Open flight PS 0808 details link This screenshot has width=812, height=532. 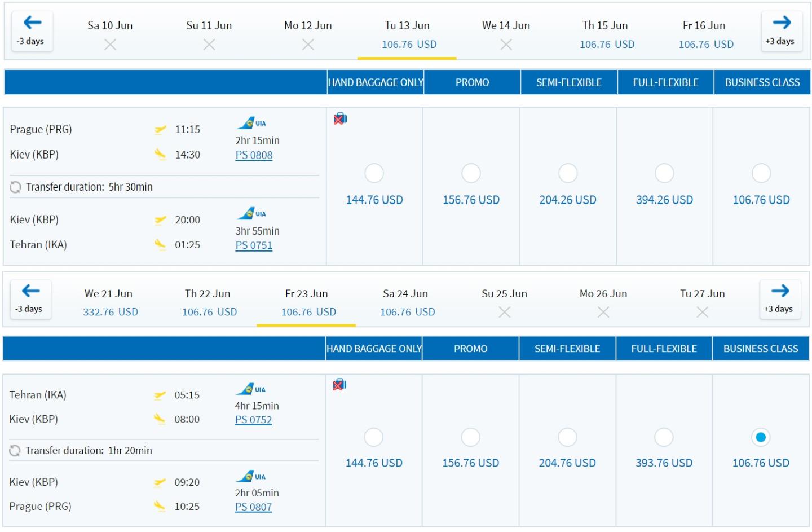[254, 155]
